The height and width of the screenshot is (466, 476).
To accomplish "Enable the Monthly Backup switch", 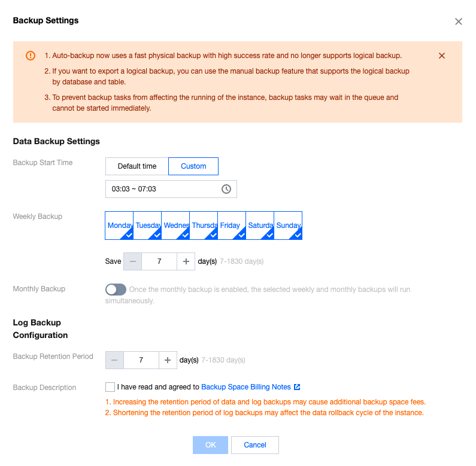I will click(116, 290).
